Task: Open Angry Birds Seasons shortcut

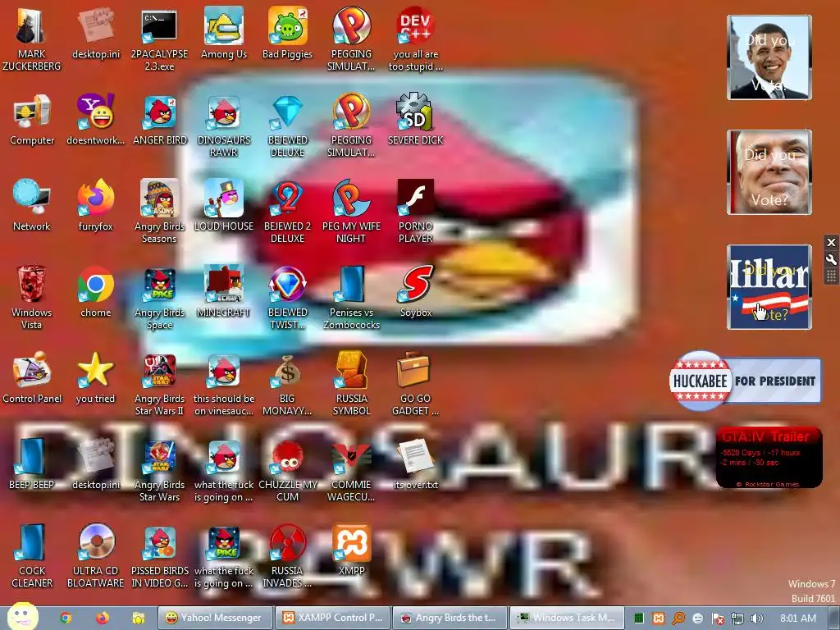Action: tap(160, 211)
